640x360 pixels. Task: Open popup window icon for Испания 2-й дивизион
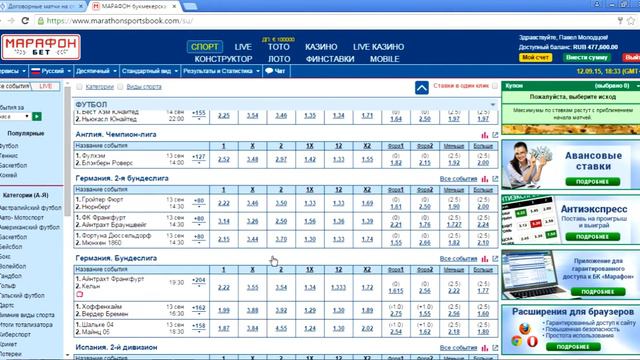coord(495,348)
